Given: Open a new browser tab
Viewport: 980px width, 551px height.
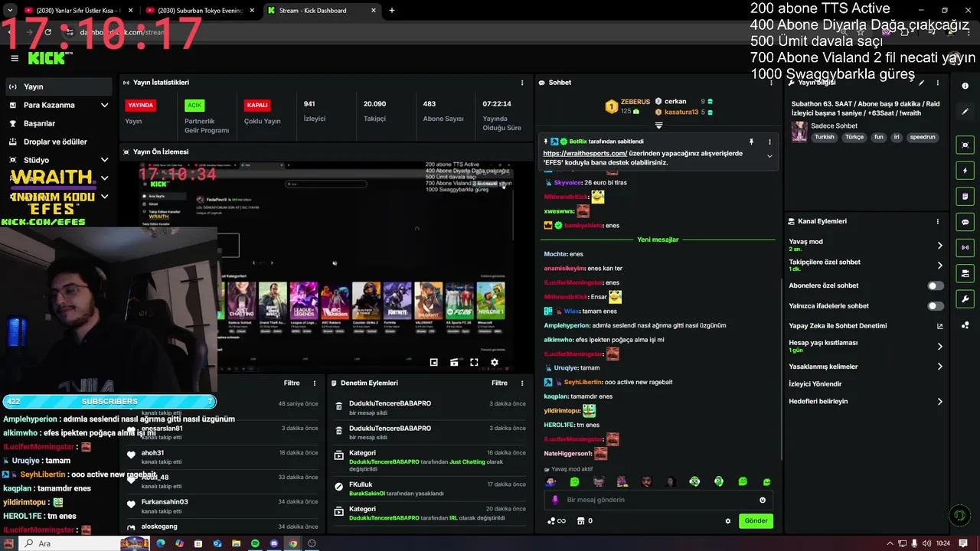Looking at the screenshot, I should click(392, 11).
